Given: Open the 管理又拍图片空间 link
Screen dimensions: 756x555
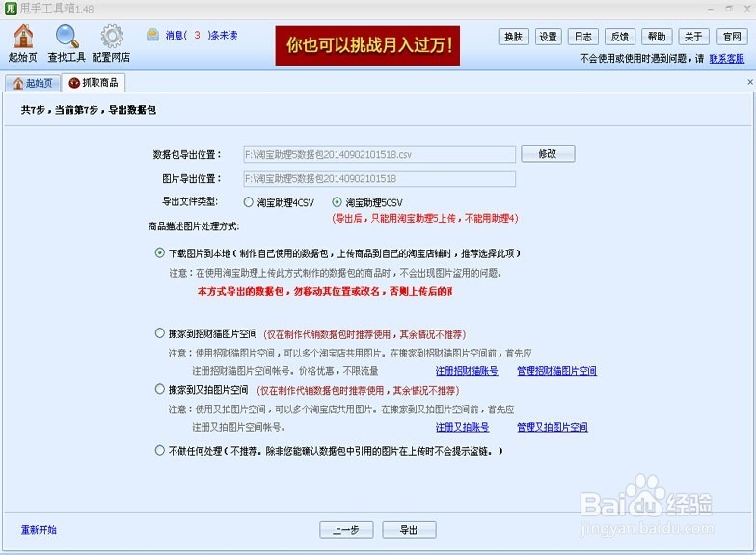Looking at the screenshot, I should pyautogui.click(x=553, y=427).
